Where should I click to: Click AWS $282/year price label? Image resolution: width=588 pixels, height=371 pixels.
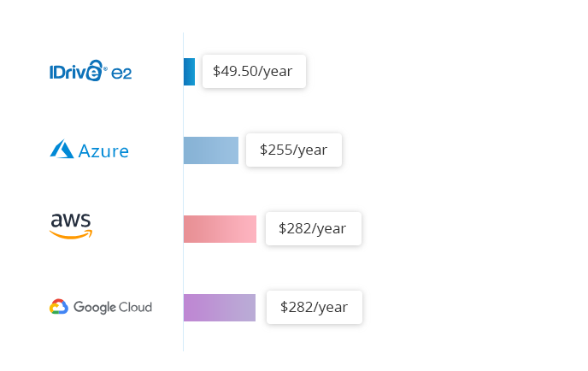click(313, 228)
